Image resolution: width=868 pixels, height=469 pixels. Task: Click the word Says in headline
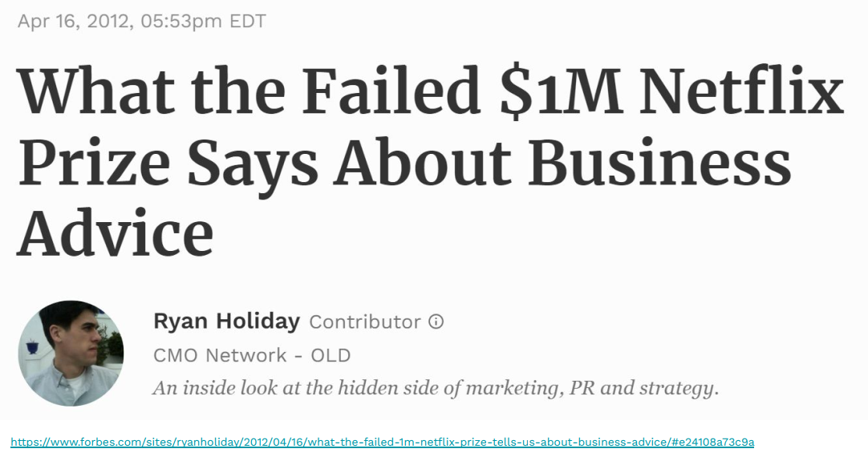266,163
